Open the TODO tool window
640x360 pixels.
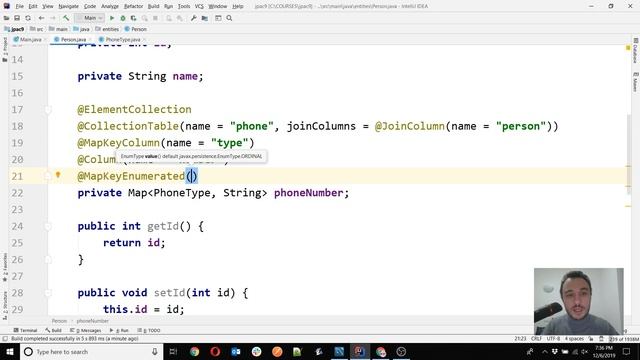click(149, 330)
